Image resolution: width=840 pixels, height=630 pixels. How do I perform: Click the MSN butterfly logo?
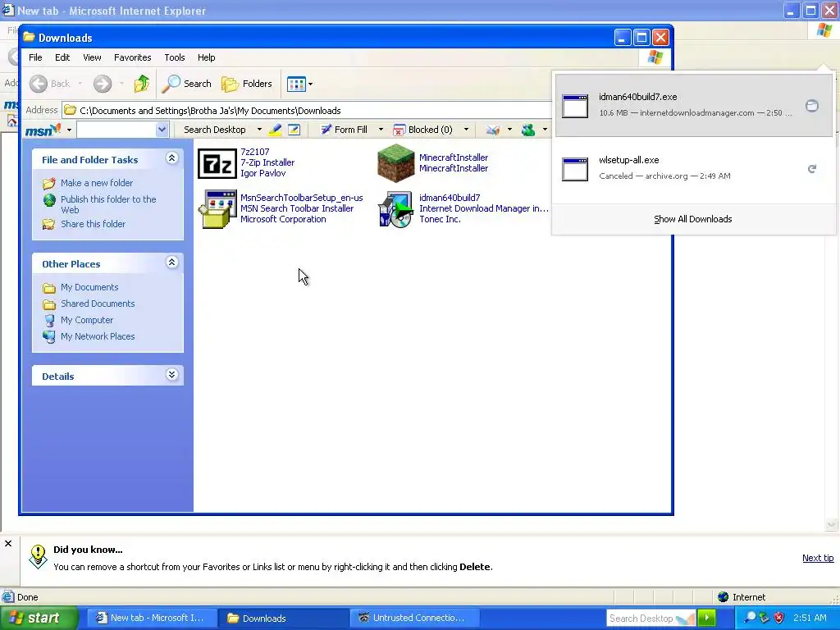(x=43, y=130)
